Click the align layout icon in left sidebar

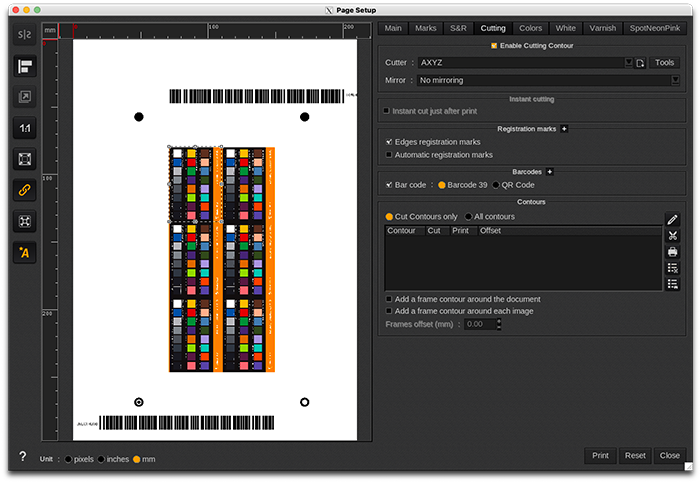click(25, 66)
